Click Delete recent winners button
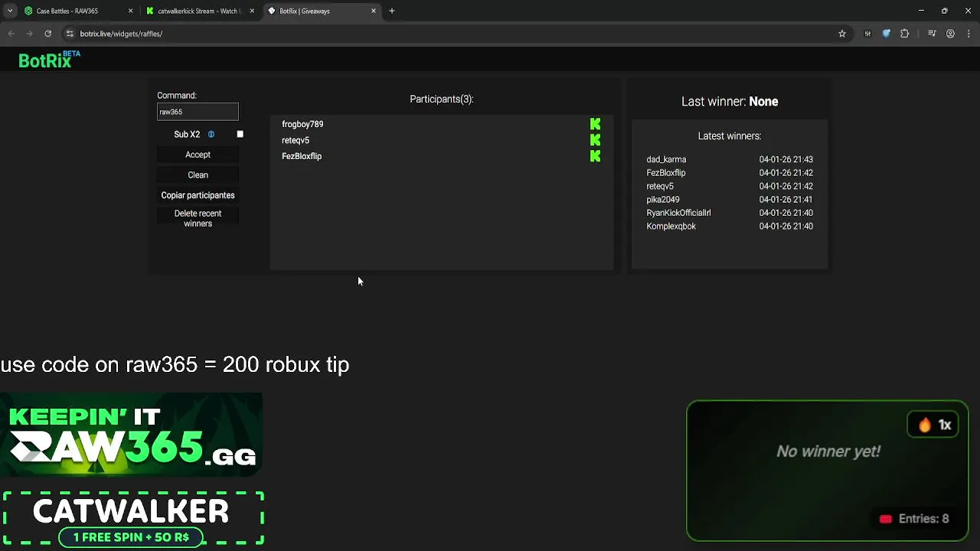980x551 pixels. [198, 218]
